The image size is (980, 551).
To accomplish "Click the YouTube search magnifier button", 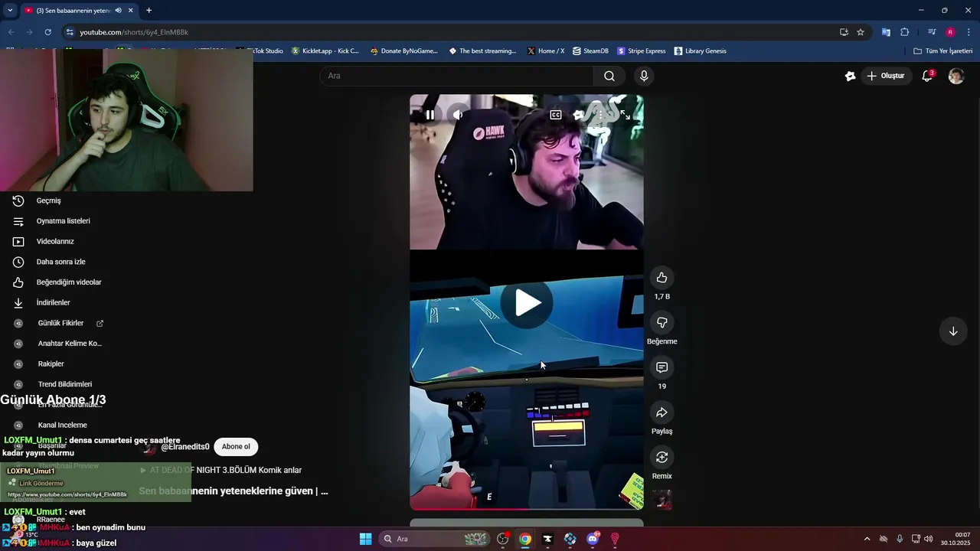I will coord(609,76).
